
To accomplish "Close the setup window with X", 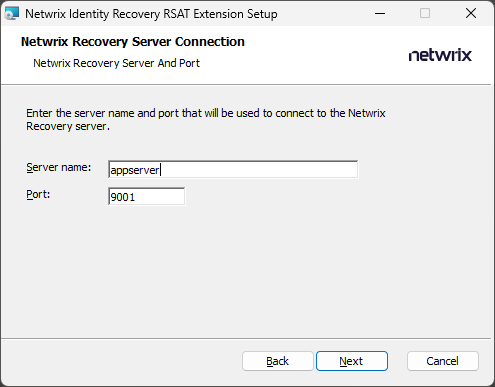I will pos(471,13).
